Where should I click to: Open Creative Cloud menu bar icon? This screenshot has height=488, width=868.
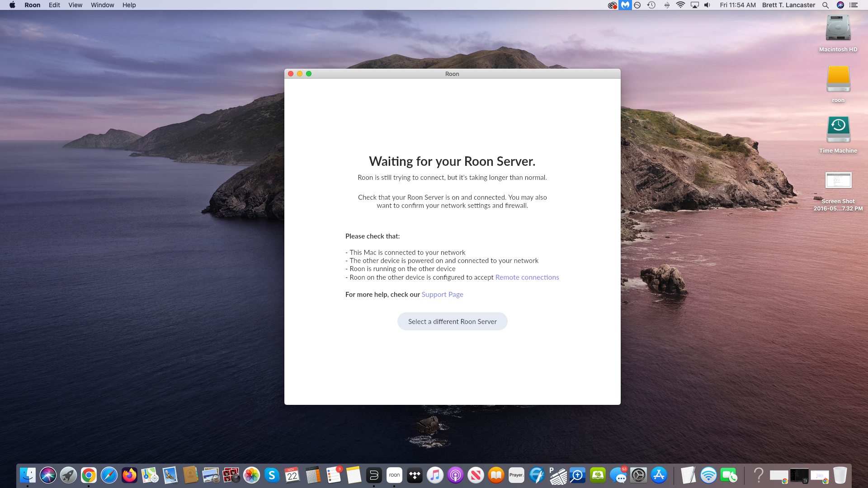point(612,5)
